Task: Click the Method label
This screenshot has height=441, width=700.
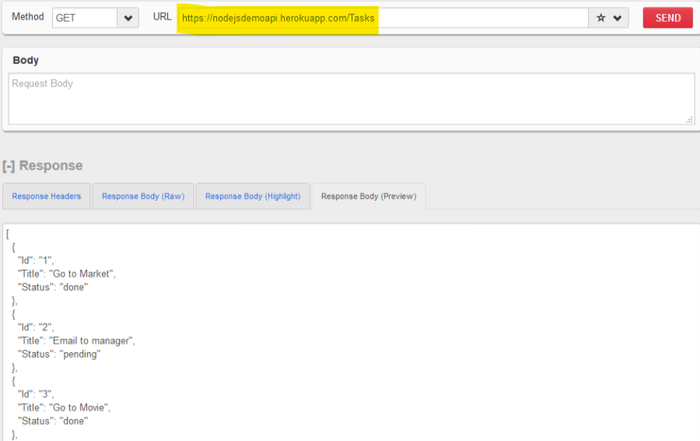Action: click(x=28, y=17)
